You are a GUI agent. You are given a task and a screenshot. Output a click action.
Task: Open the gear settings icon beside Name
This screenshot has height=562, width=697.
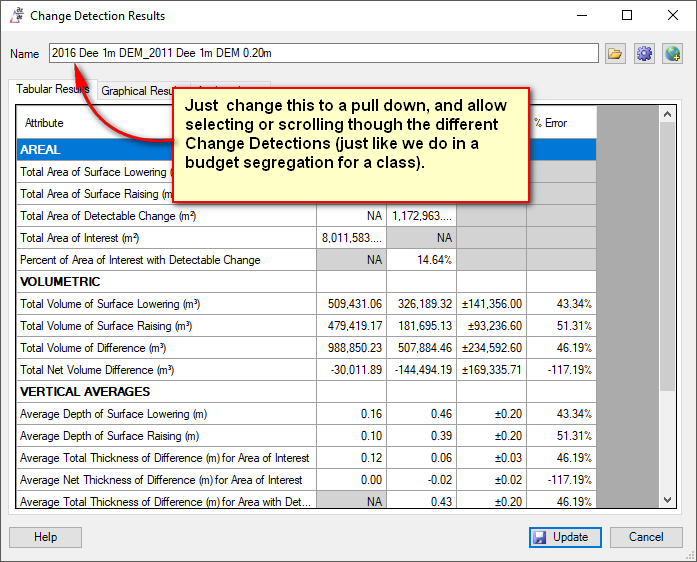tap(644, 54)
